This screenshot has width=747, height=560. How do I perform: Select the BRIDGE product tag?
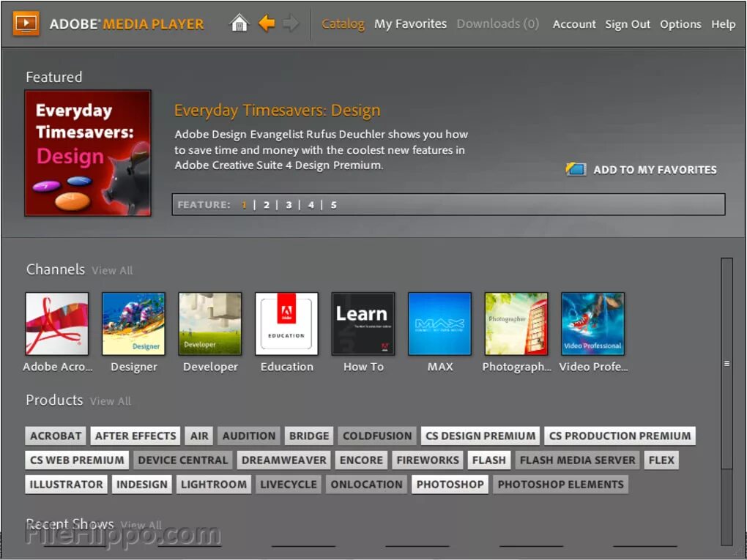[309, 436]
